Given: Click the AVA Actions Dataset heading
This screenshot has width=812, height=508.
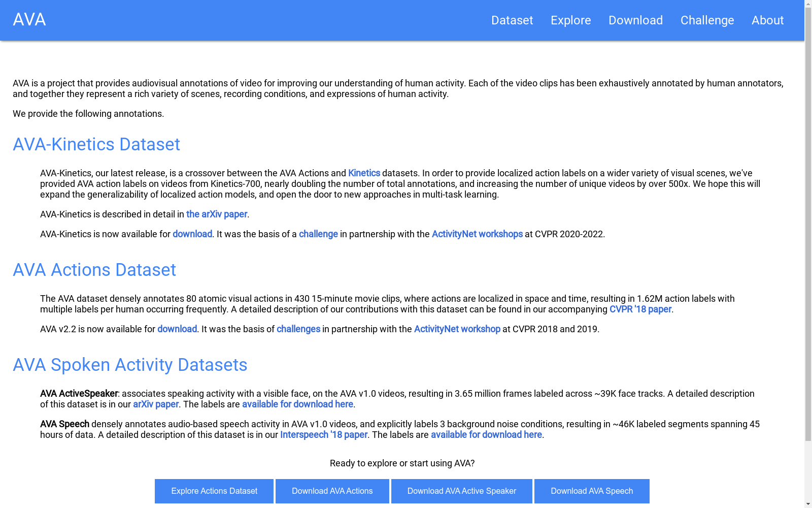Looking at the screenshot, I should point(94,270).
